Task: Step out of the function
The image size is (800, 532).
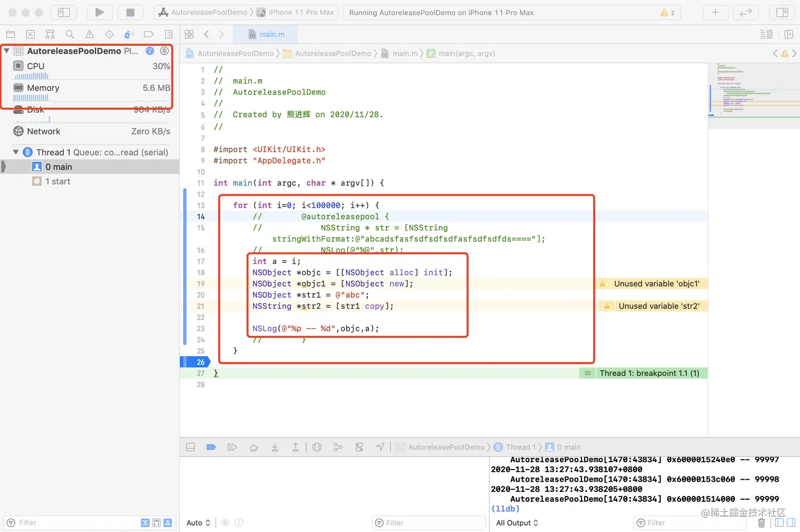Action: (x=295, y=447)
